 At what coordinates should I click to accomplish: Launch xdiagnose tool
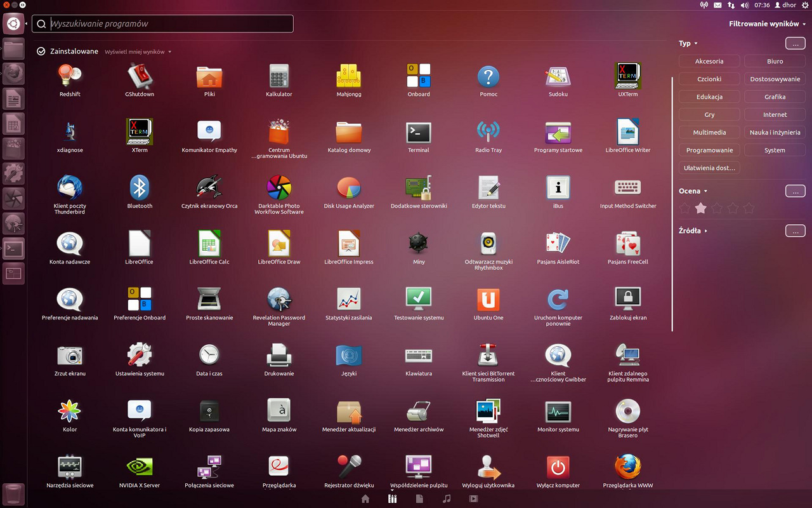tap(70, 137)
